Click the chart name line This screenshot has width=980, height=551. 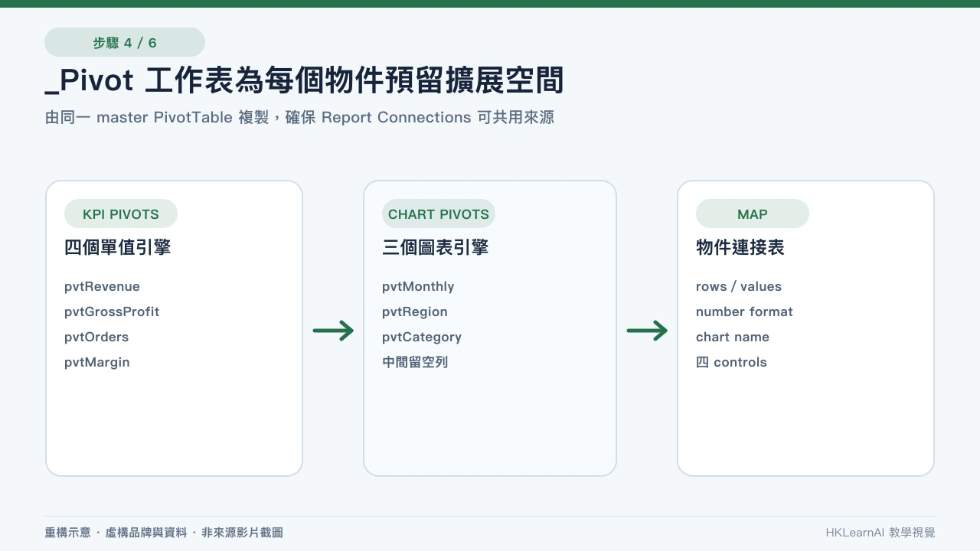tap(733, 337)
